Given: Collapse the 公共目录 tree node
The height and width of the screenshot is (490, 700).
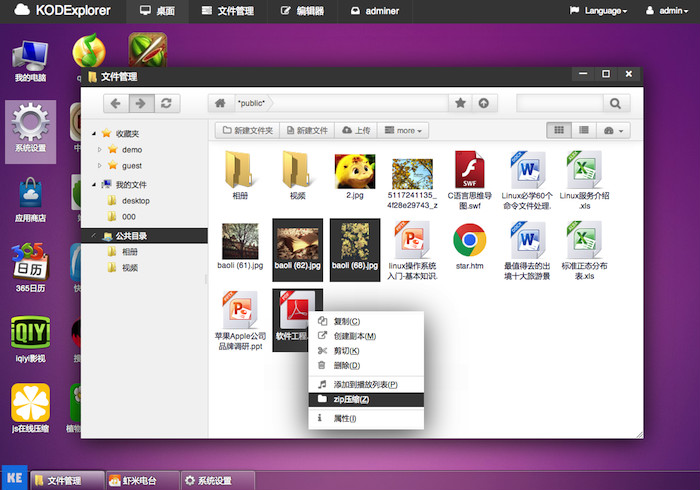Looking at the screenshot, I should tap(94, 236).
